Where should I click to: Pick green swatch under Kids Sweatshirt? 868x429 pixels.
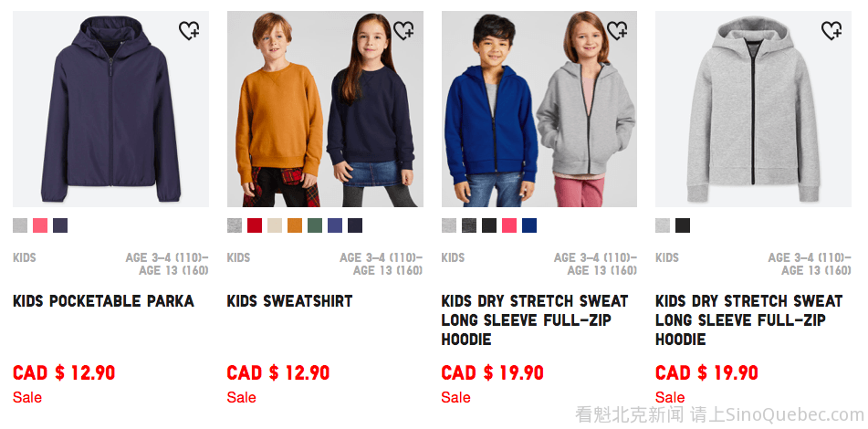315,225
